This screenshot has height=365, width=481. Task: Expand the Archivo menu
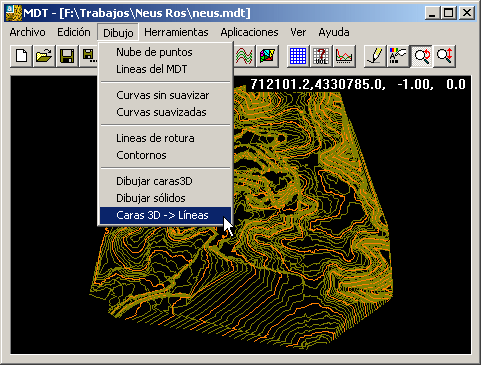click(27, 32)
